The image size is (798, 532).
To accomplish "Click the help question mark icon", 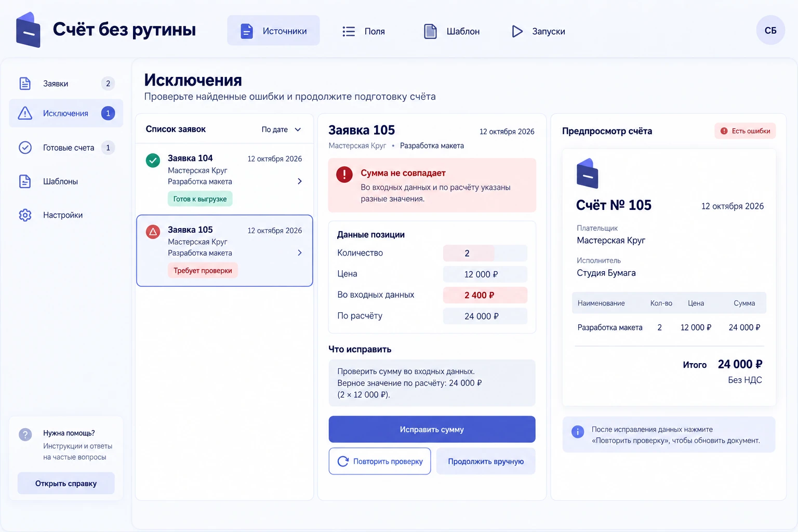I will coord(25,434).
